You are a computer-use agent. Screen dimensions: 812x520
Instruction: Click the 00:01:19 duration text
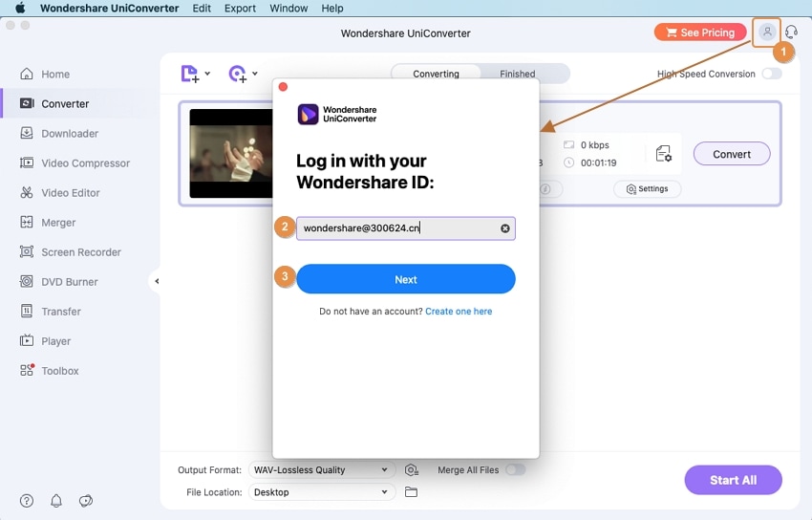(x=599, y=162)
